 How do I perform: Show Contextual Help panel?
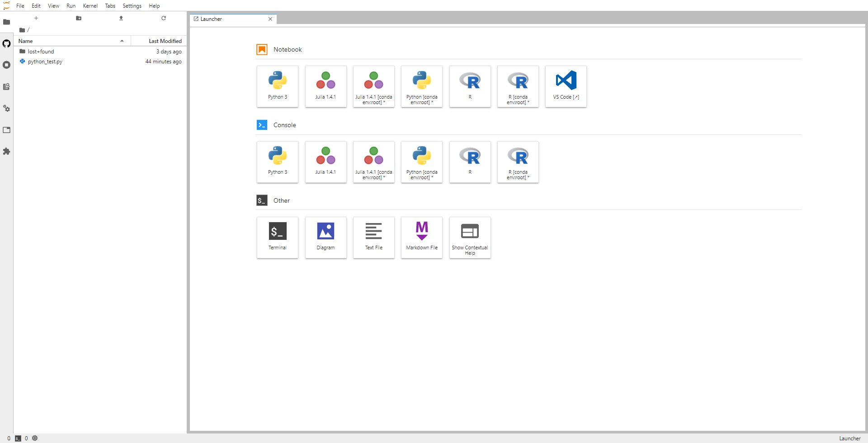pyautogui.click(x=470, y=238)
